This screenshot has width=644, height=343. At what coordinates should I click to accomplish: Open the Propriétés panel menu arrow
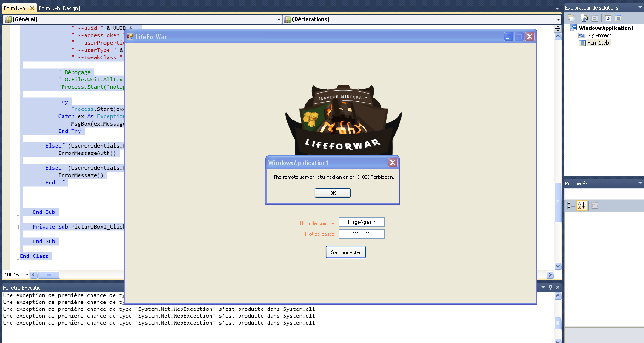click(640, 183)
